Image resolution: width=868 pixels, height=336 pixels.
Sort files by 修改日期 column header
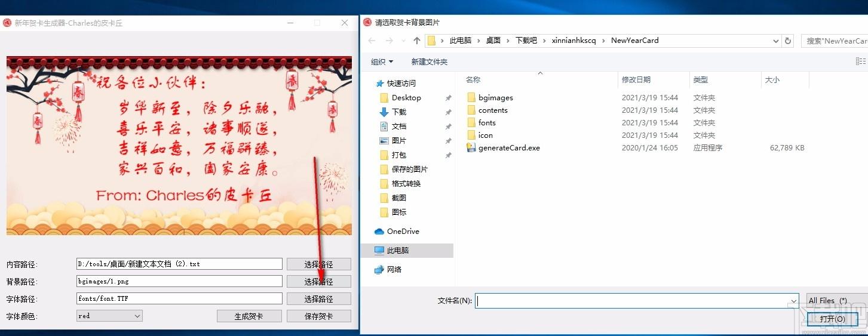(x=636, y=79)
